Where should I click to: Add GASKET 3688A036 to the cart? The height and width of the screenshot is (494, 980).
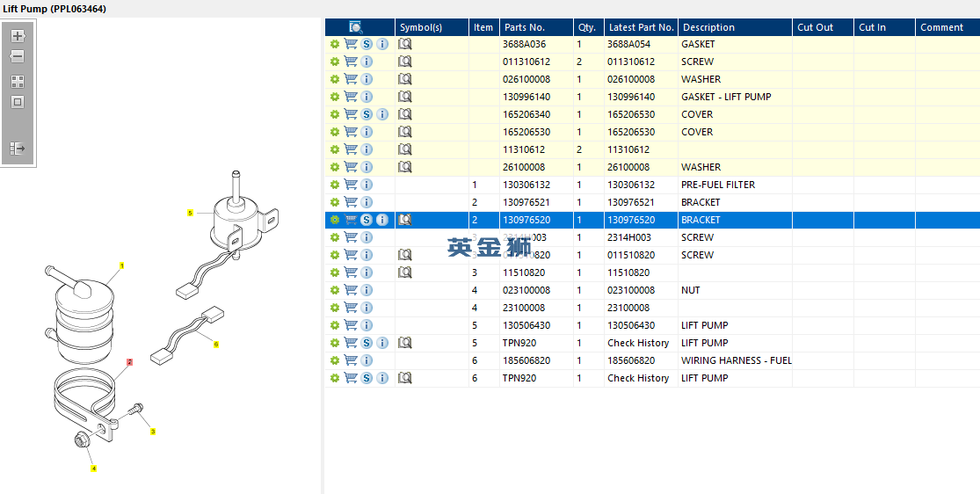351,44
